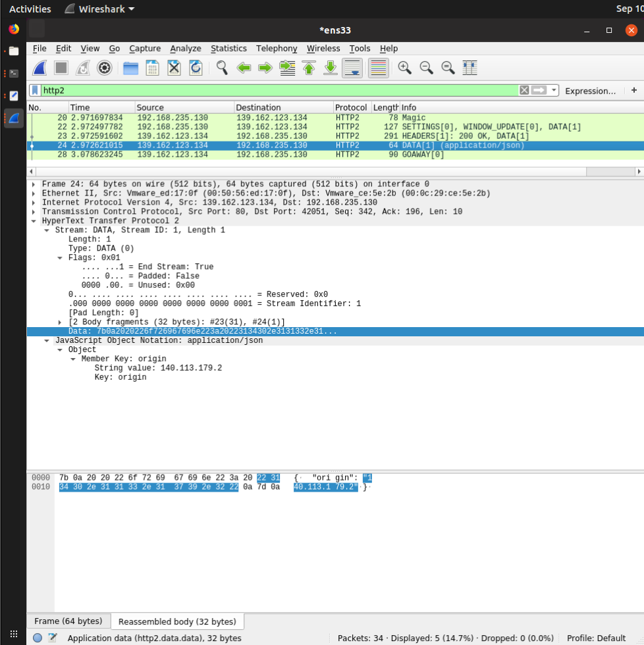Viewport: 644px width, 645px height.
Task: Select packet 20 Magic row
Action: pyautogui.click(x=335, y=118)
